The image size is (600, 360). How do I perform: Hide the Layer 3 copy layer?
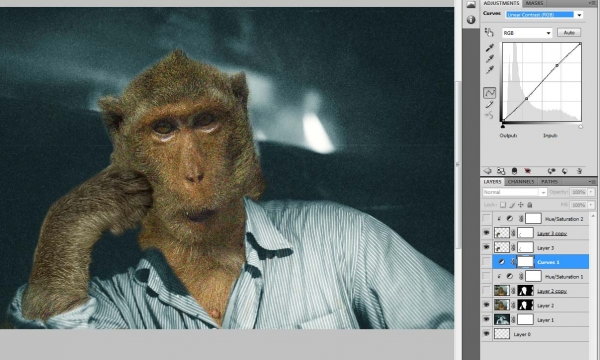pos(486,233)
